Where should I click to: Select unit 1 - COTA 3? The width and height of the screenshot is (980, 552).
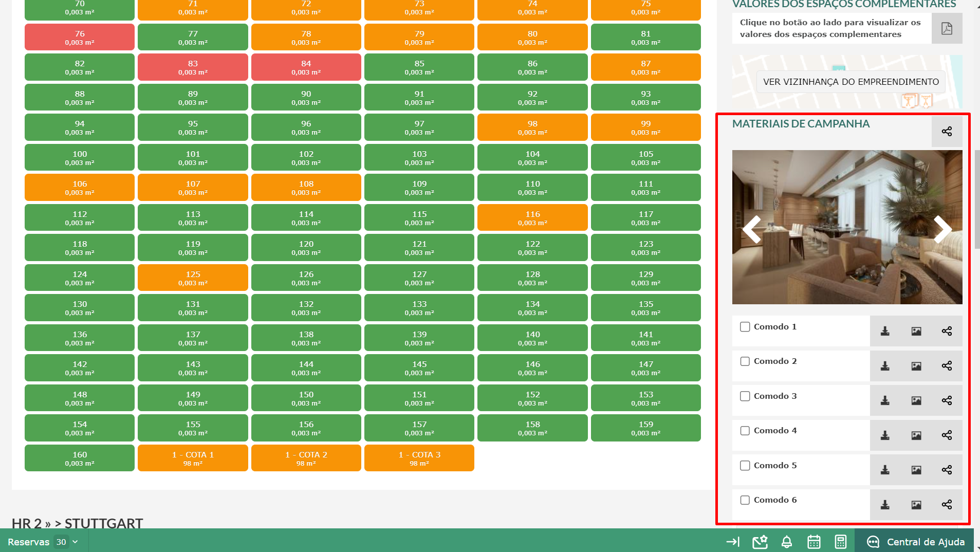(x=419, y=458)
